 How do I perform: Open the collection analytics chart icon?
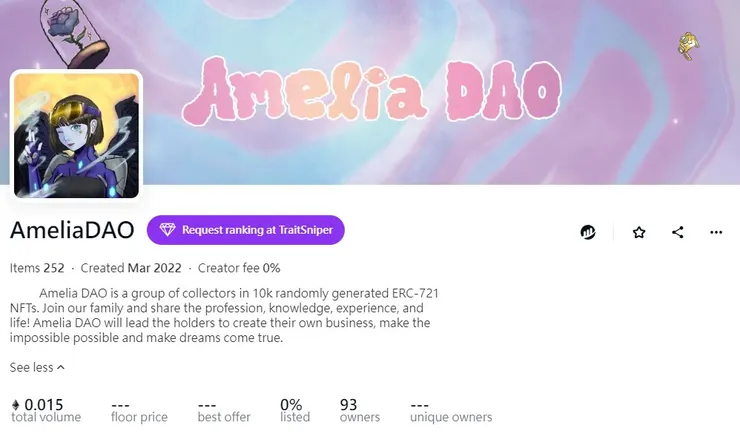(588, 232)
